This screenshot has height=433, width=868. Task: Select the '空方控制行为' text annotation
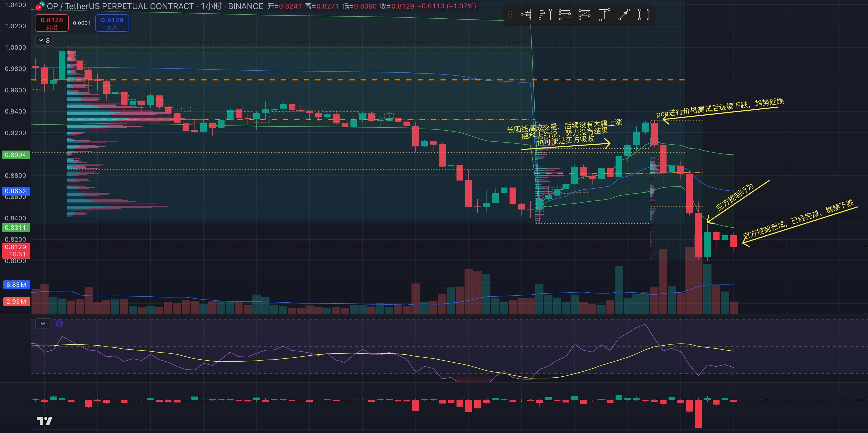[734, 197]
